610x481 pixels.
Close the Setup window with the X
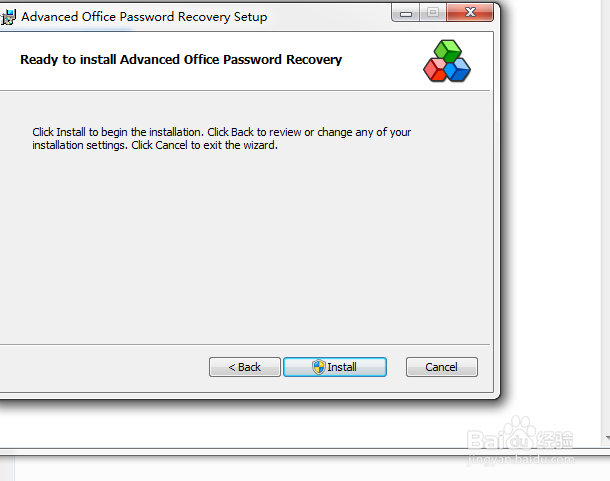(x=470, y=13)
